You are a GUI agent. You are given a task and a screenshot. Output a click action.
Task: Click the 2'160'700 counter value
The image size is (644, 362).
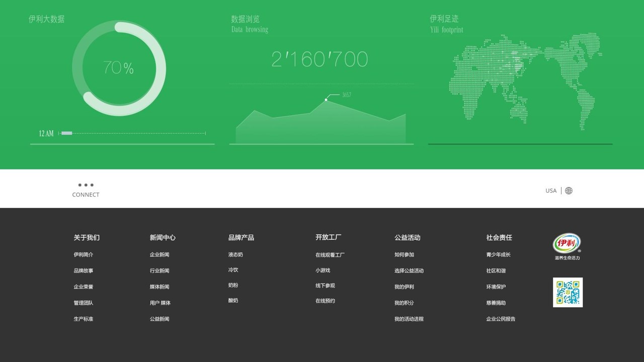(319, 59)
